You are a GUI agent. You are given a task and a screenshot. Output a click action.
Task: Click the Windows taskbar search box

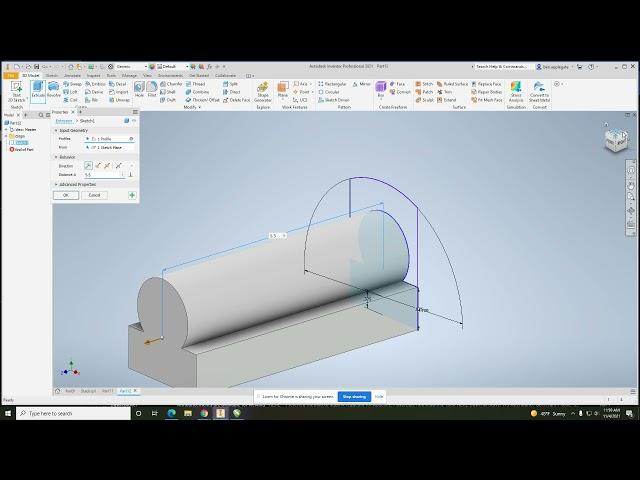tap(73, 413)
